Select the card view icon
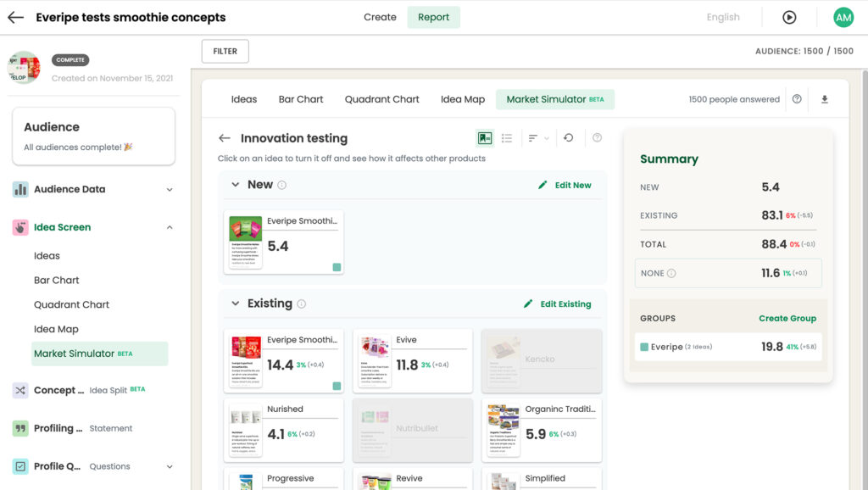The image size is (868, 490). 485,138
